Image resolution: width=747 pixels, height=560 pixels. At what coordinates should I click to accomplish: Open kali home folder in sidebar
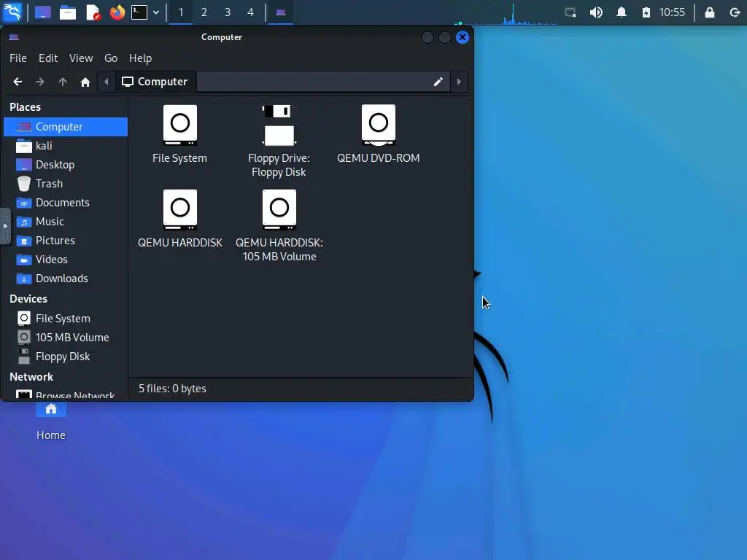coord(66,146)
